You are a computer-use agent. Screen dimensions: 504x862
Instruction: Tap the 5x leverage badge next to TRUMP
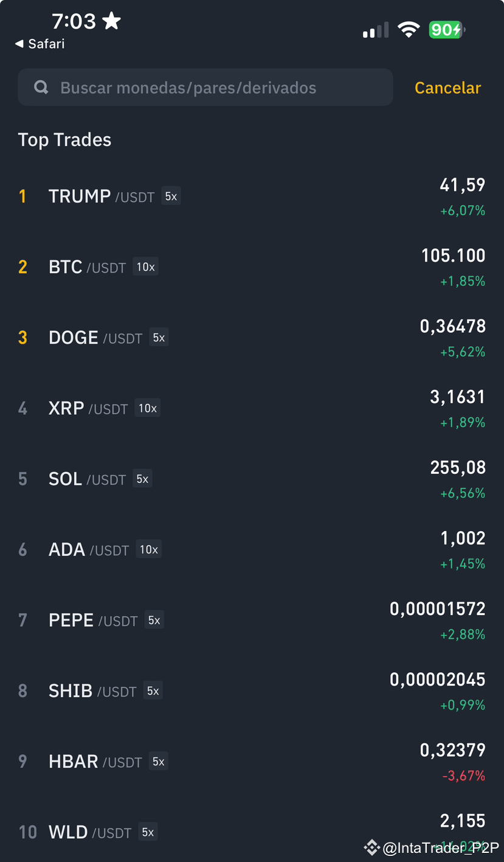171,196
